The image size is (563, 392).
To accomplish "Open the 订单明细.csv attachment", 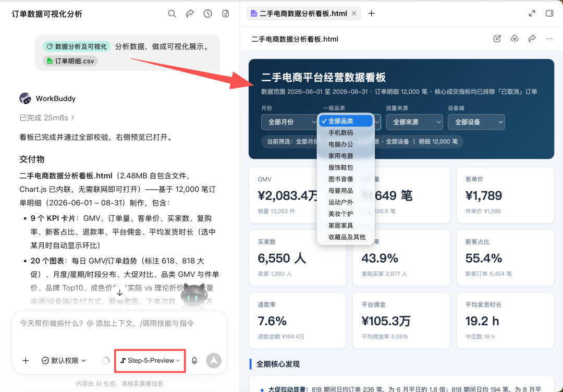I will click(x=70, y=61).
